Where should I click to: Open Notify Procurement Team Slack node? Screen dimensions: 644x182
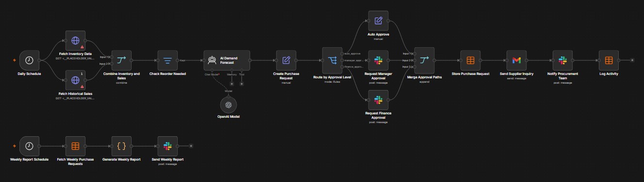[562, 60]
